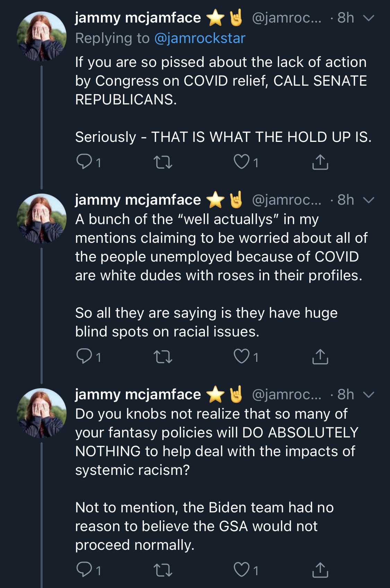Open jammy mcjamface name on first tweet

coord(138,18)
